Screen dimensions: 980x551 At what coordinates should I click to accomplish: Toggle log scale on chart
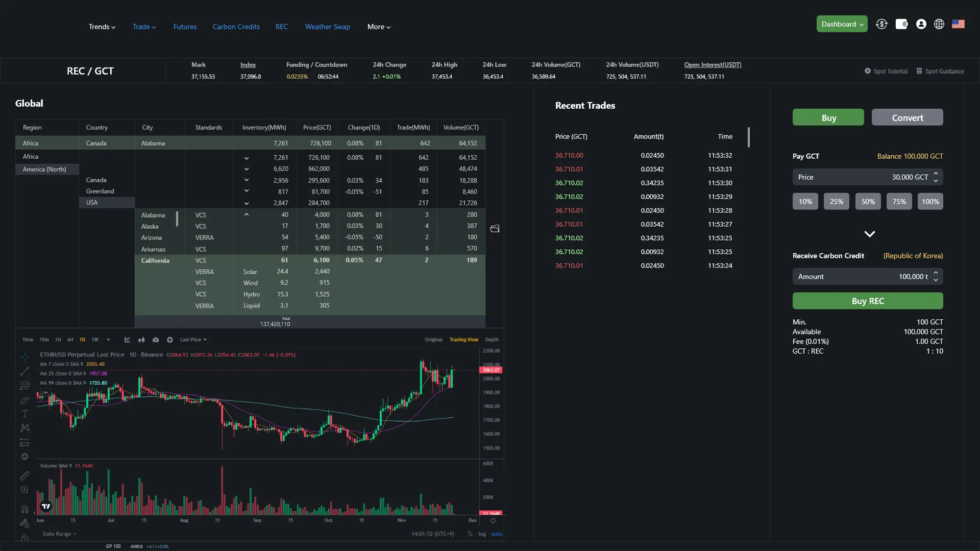(482, 534)
